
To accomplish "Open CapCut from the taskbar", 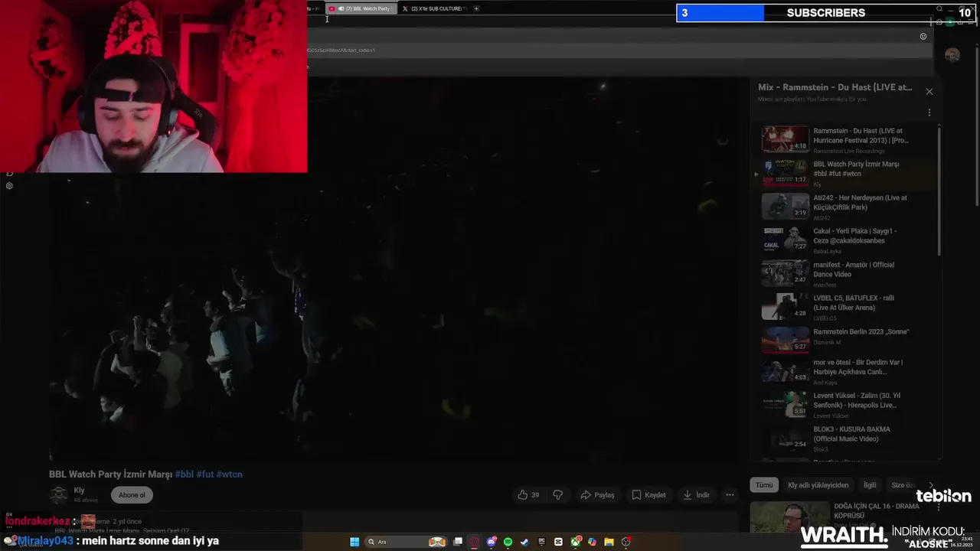I will point(558,542).
